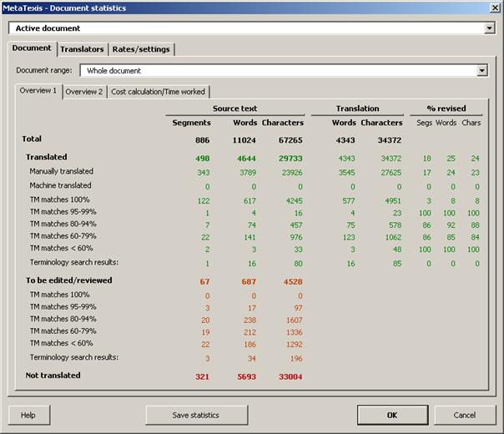Select the Overview 2 tab
The width and height of the screenshot is (504, 434).
point(84,92)
